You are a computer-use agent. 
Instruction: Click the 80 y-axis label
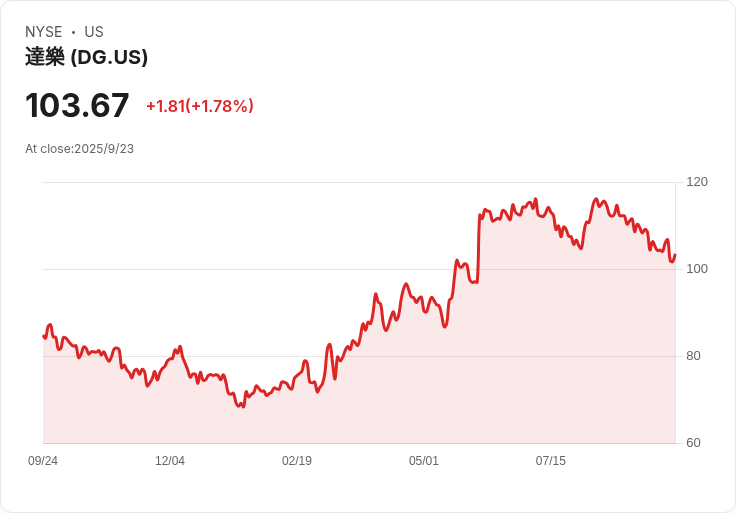pos(692,356)
